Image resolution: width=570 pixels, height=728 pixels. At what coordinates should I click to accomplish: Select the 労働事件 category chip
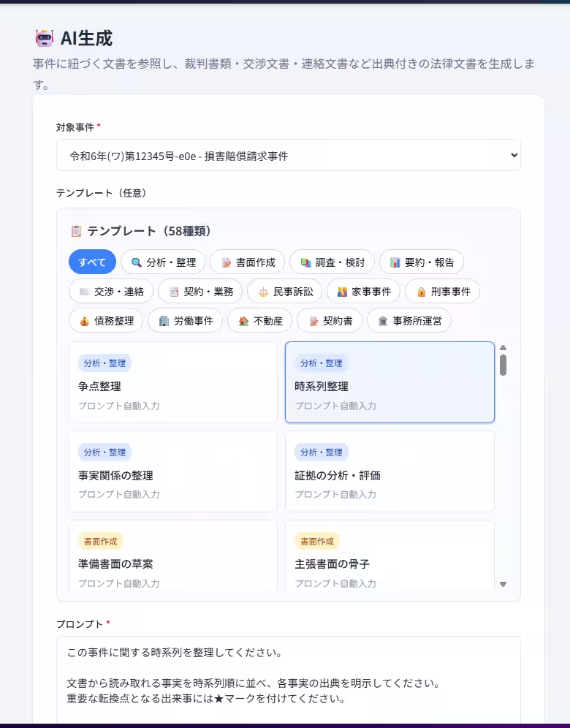185,320
